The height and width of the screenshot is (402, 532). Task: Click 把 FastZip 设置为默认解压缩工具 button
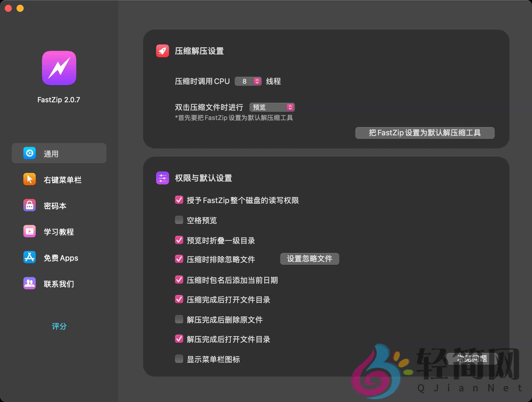[x=425, y=133]
